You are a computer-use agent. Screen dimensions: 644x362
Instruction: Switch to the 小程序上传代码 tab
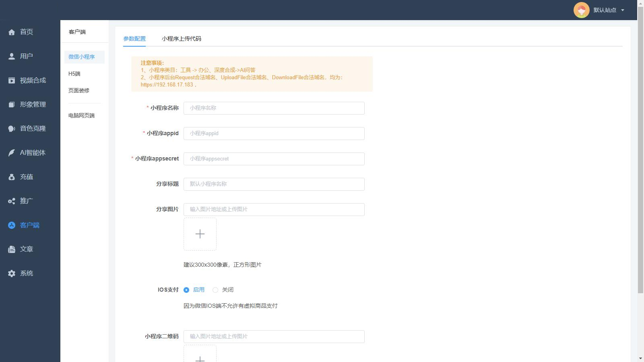[x=181, y=39]
